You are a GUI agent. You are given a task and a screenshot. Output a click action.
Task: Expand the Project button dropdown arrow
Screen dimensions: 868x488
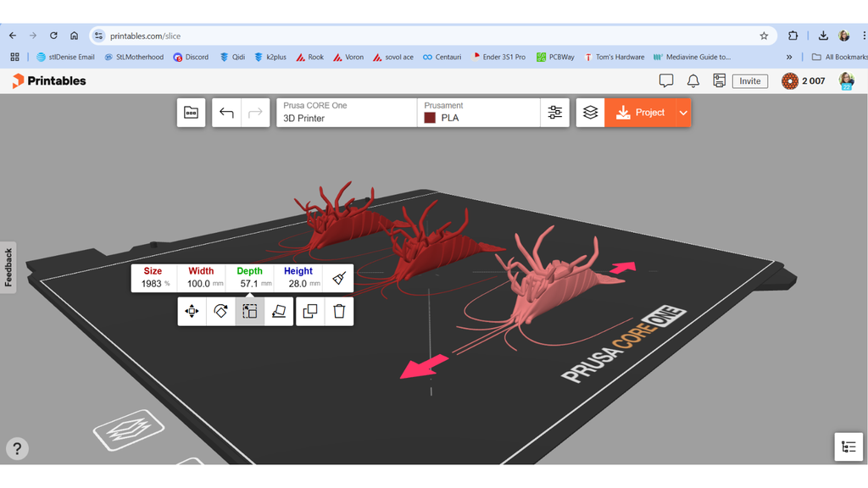[683, 113]
